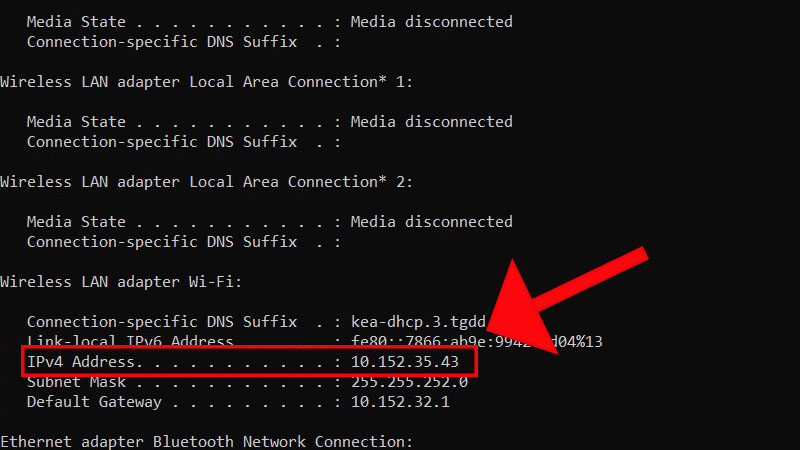Click the "Wireless LAN adapter Wi-Fi:" heading
The height and width of the screenshot is (450, 800).
(x=122, y=282)
